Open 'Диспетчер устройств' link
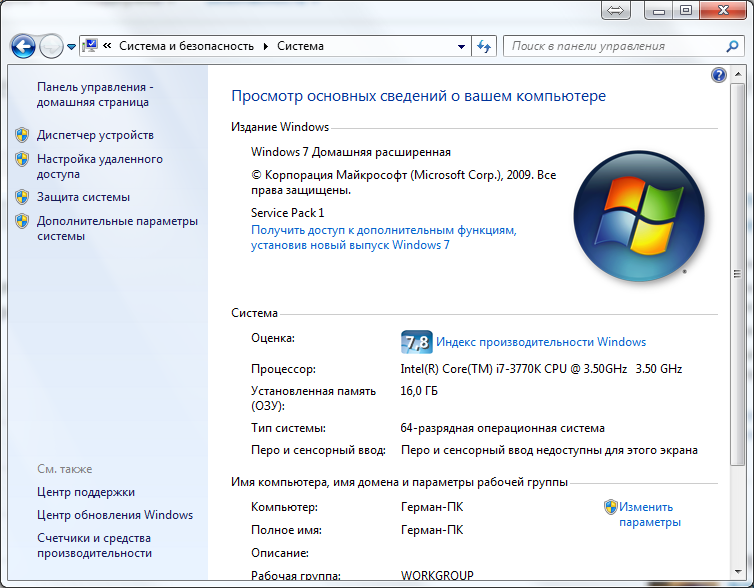This screenshot has width=754, height=588. tap(95, 135)
